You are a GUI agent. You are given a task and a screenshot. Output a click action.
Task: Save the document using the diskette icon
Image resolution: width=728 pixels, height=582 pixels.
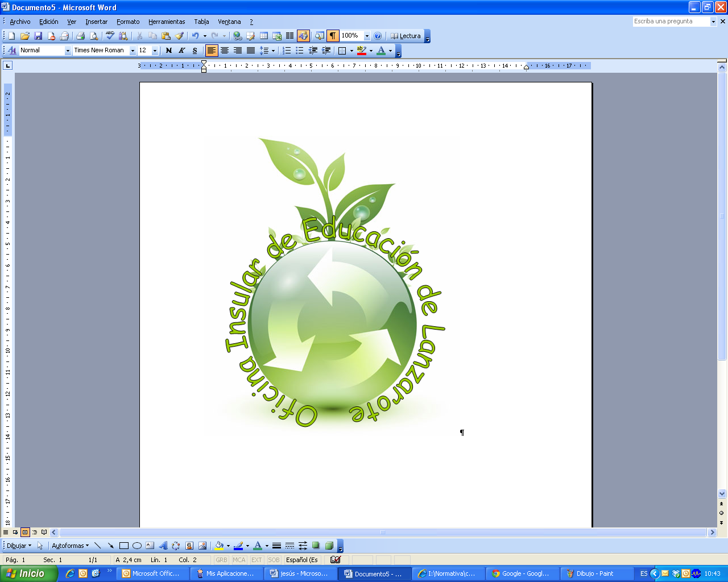click(x=38, y=36)
